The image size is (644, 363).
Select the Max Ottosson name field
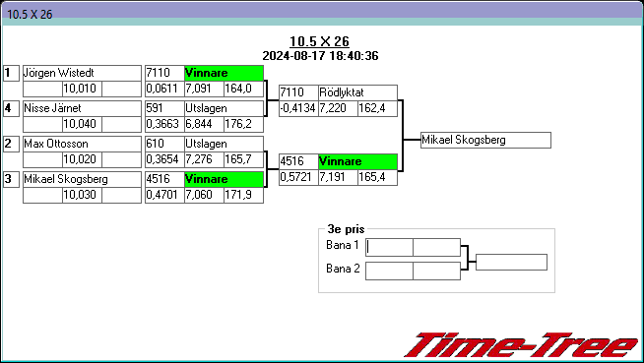pyautogui.click(x=82, y=144)
